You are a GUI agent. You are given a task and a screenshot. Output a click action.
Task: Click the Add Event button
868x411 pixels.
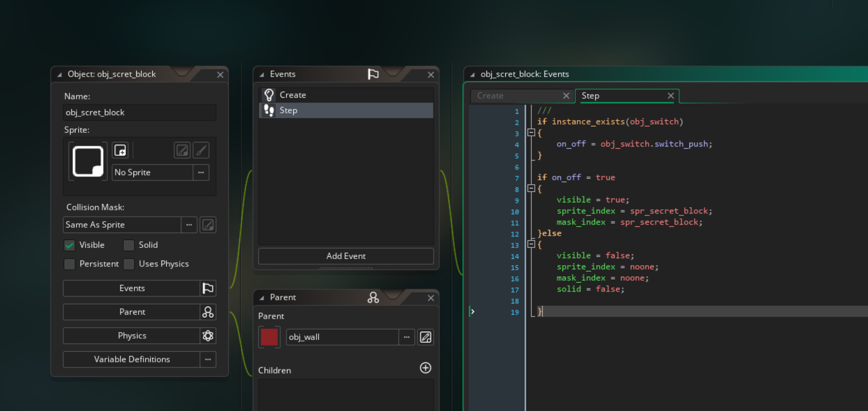pos(346,256)
